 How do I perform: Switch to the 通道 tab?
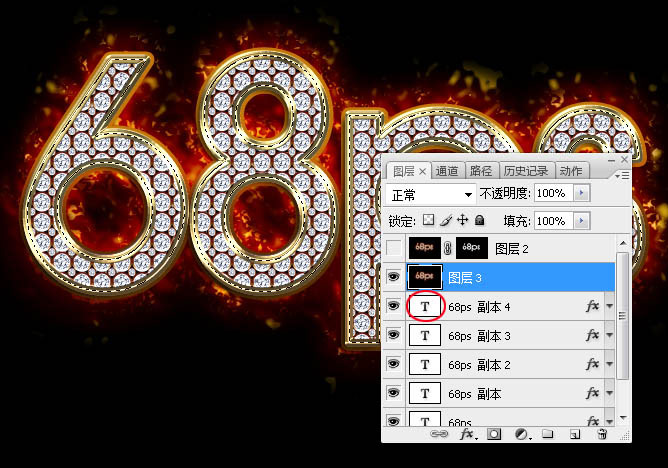(x=447, y=171)
